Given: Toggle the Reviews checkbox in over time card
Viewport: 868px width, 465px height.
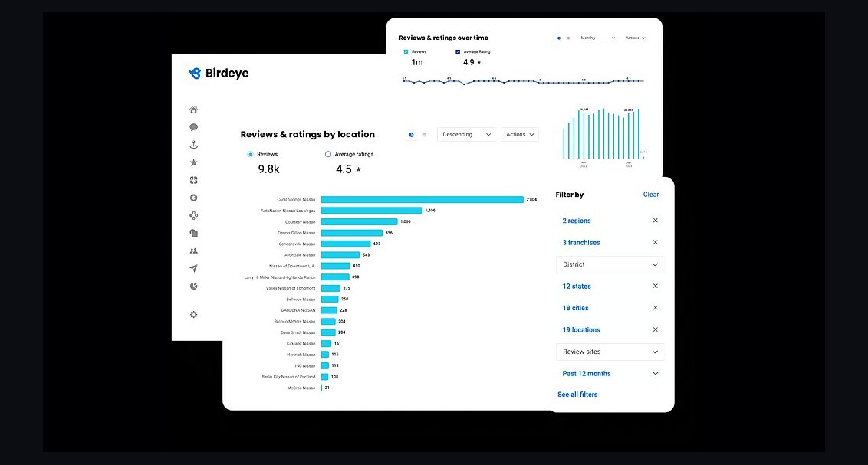Looking at the screenshot, I should point(406,51).
